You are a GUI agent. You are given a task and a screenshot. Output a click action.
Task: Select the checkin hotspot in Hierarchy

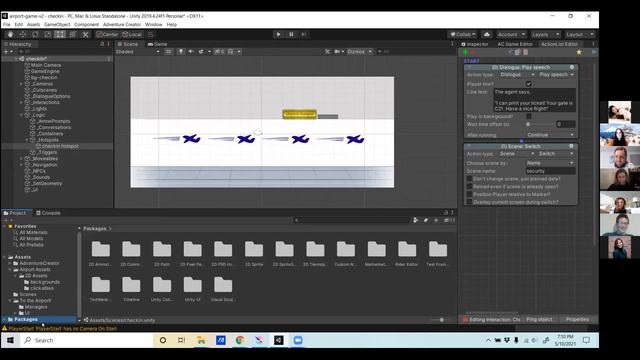tap(60, 146)
